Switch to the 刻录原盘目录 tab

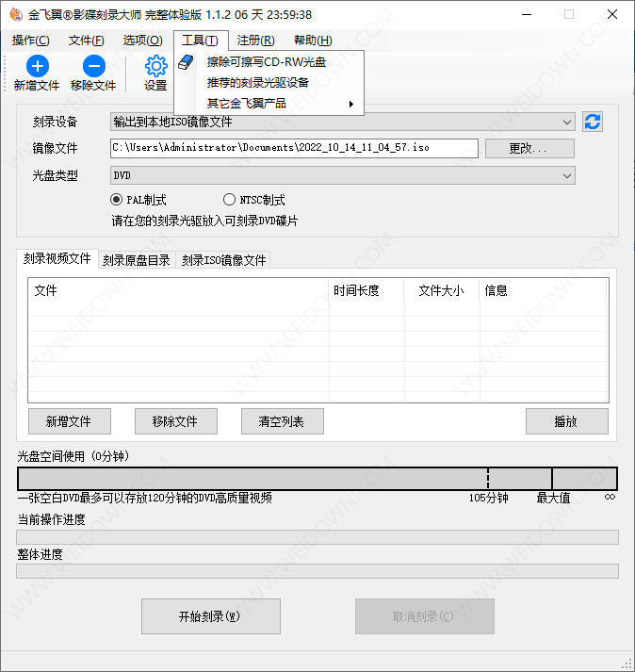tap(137, 260)
